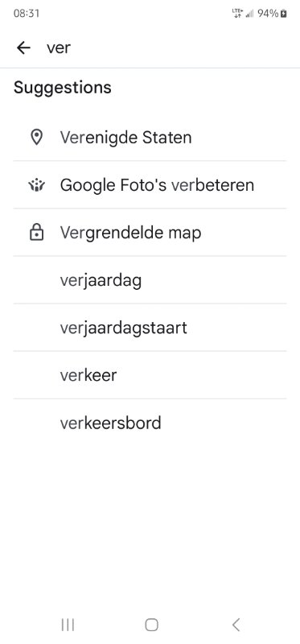The height and width of the screenshot is (644, 300).
Task: Choose the verjaardagstaart suggestion
Action: tap(150, 328)
